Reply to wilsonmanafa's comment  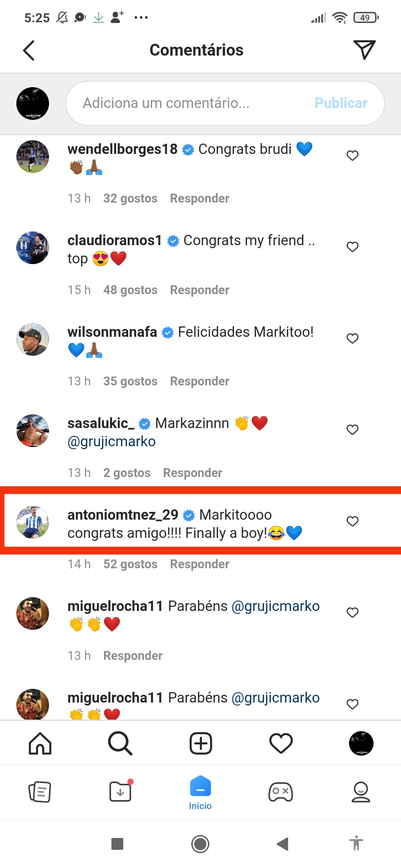click(199, 381)
